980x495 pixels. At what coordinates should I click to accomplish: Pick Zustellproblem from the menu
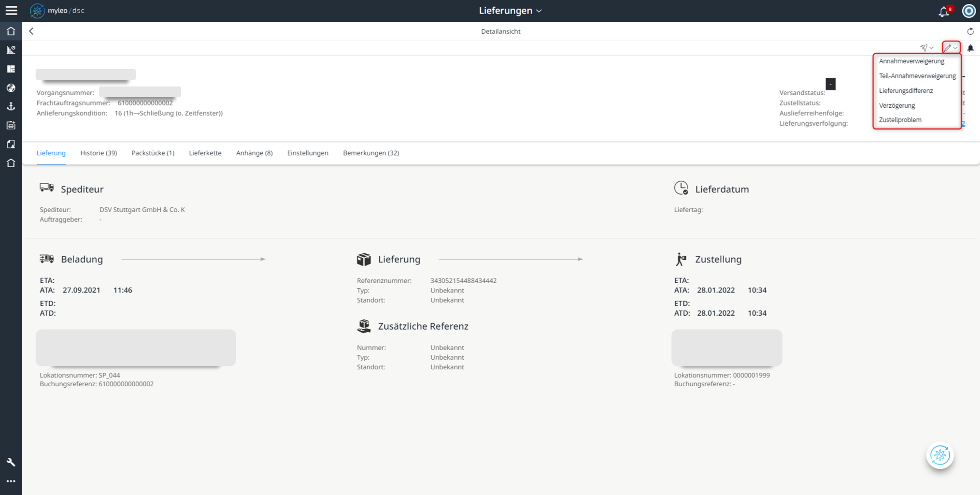pos(900,120)
